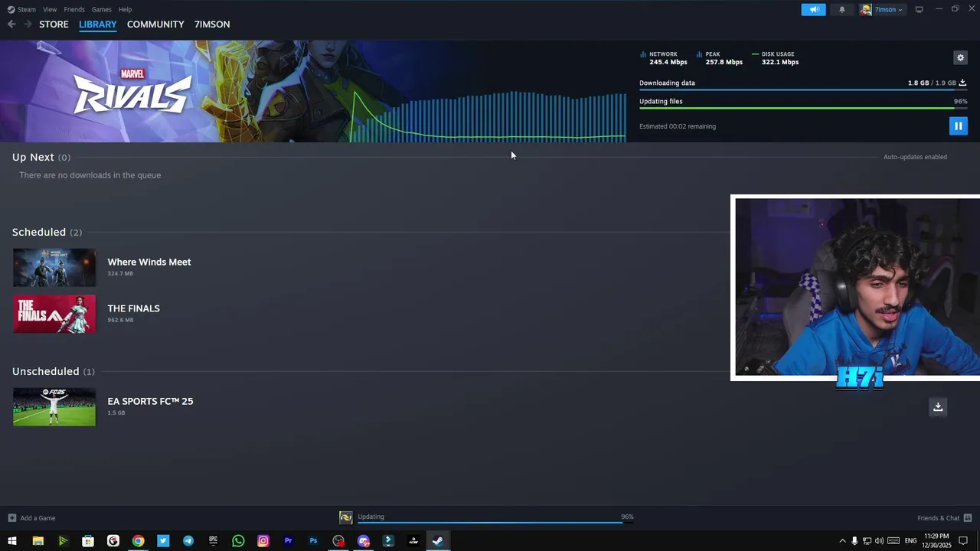Open Google Chrome from taskbar
The width and height of the screenshot is (980, 551).
click(138, 541)
